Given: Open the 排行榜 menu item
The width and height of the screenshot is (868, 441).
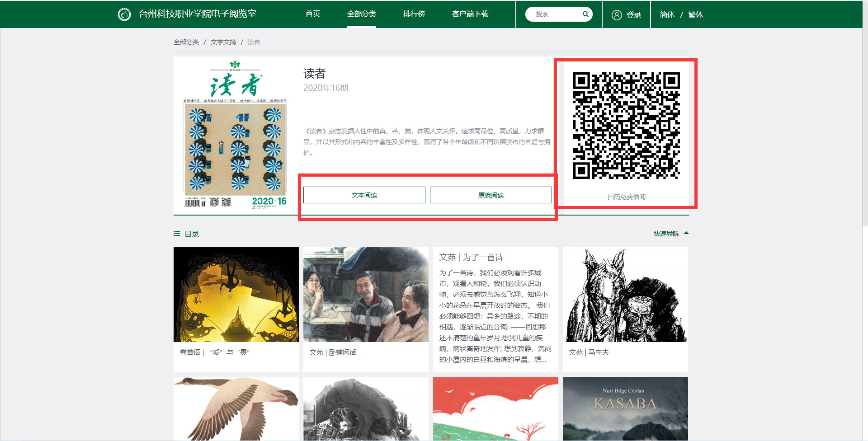Looking at the screenshot, I should 414,14.
